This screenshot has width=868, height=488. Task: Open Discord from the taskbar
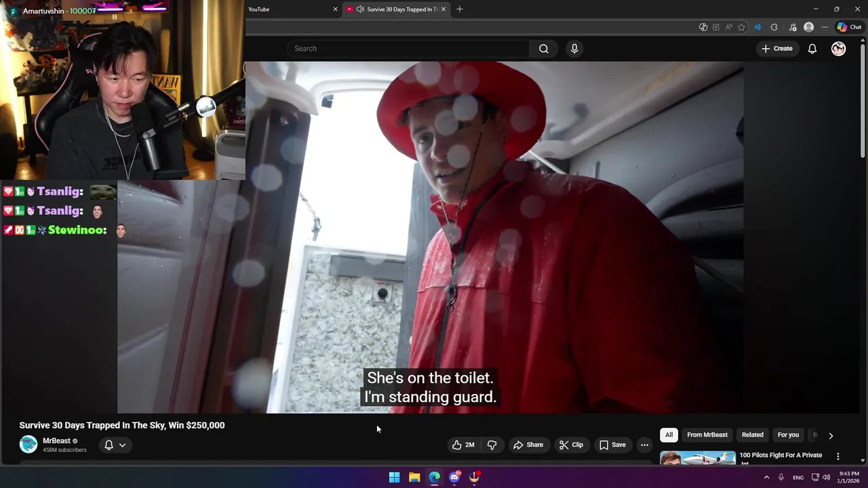pos(454,477)
